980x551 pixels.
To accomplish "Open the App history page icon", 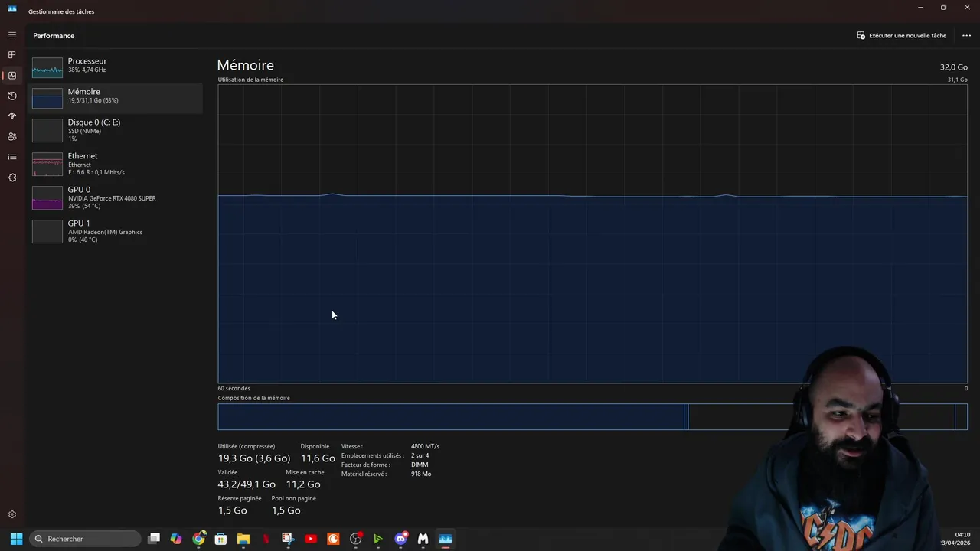I will point(11,96).
